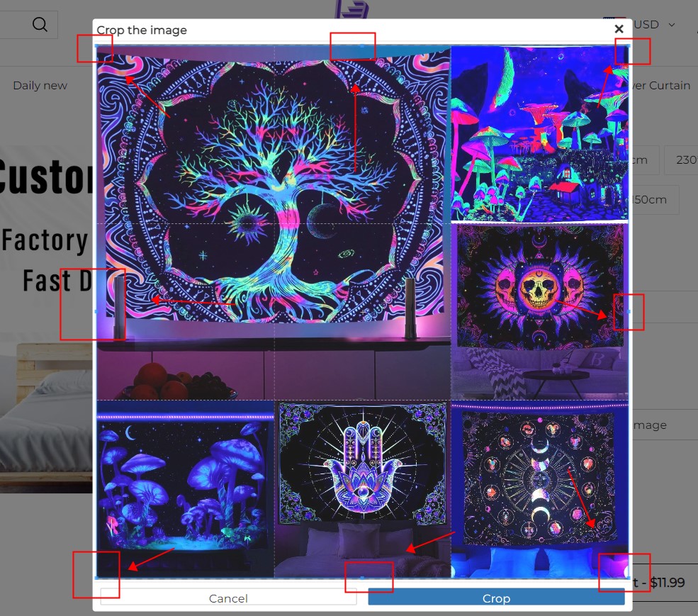This screenshot has height=616, width=698.
Task: Grab the bottom-left crop corner handle
Action: pos(96,578)
